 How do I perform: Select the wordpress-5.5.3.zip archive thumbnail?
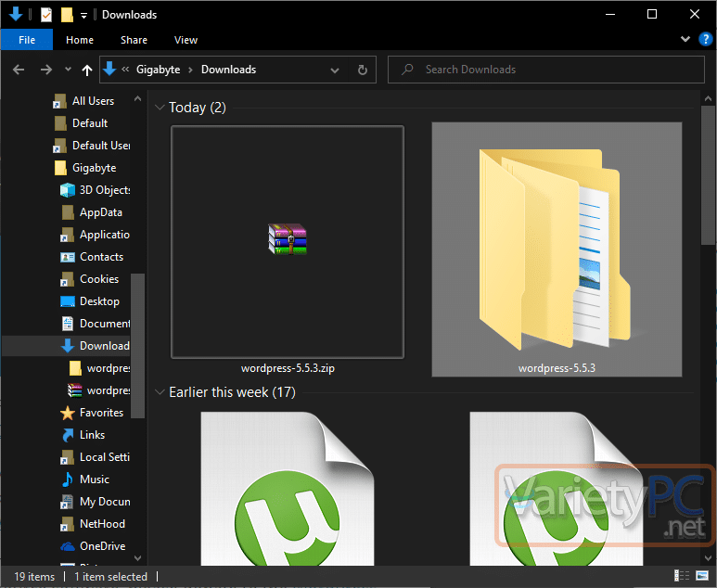[x=288, y=242]
